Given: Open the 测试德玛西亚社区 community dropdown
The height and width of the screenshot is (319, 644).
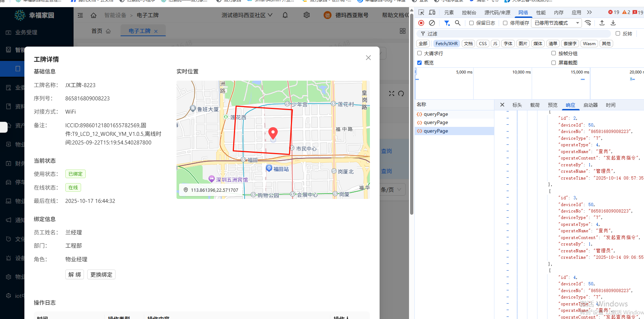Looking at the screenshot, I should [247, 15].
